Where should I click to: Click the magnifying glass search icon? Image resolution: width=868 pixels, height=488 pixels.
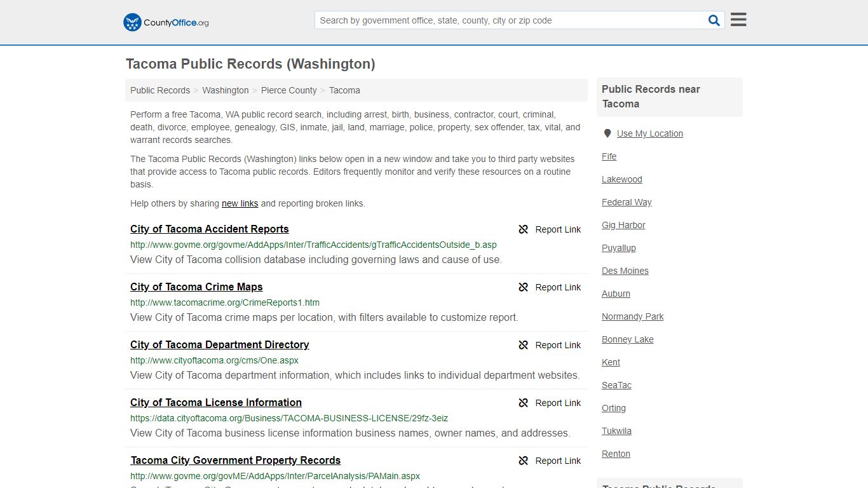point(714,20)
